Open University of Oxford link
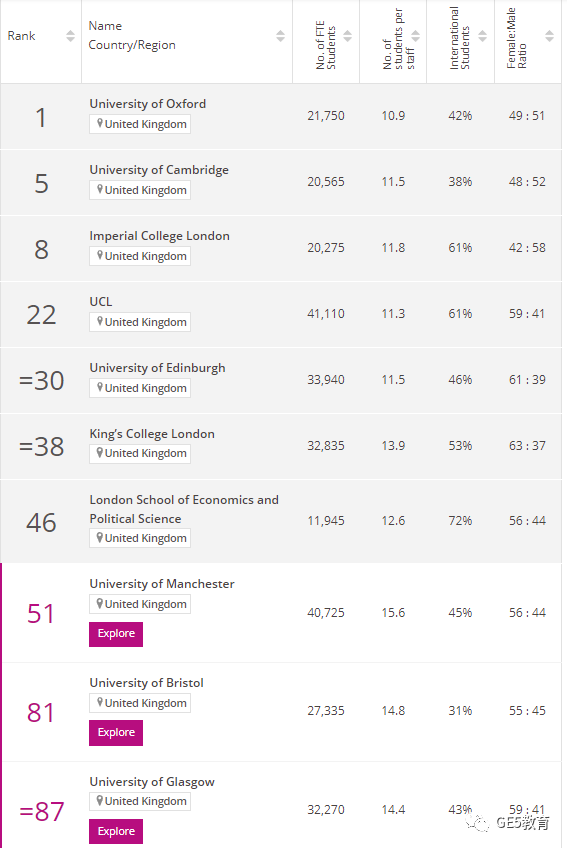 [x=148, y=104]
